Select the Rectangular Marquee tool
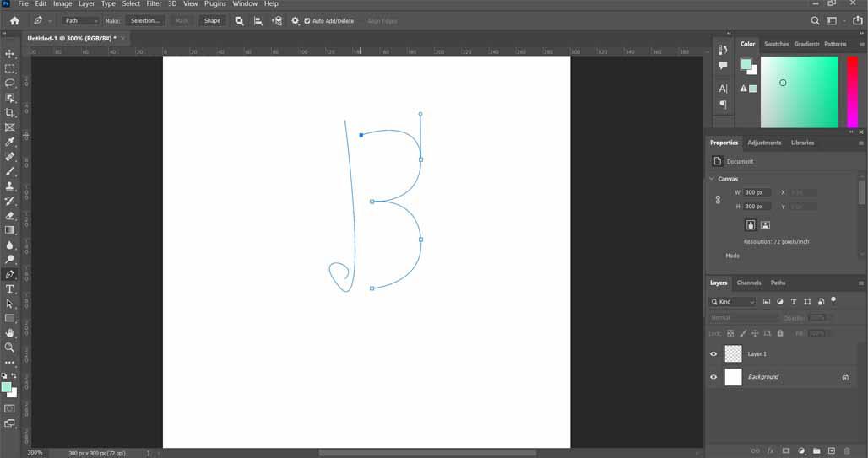The height and width of the screenshot is (458, 868). tap(9, 68)
